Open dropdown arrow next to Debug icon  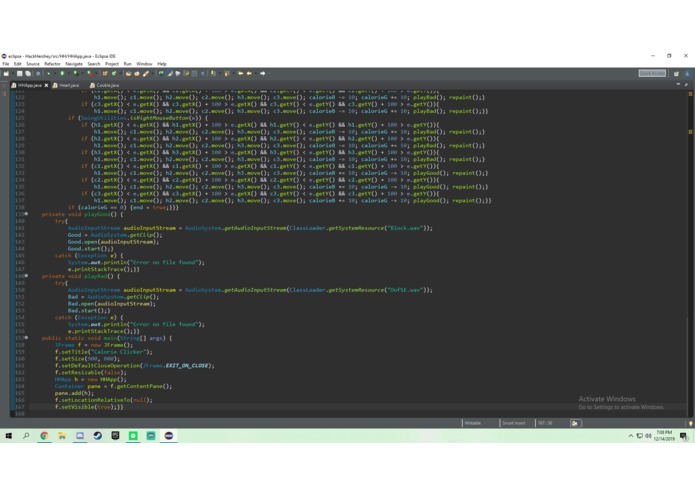coord(55,74)
